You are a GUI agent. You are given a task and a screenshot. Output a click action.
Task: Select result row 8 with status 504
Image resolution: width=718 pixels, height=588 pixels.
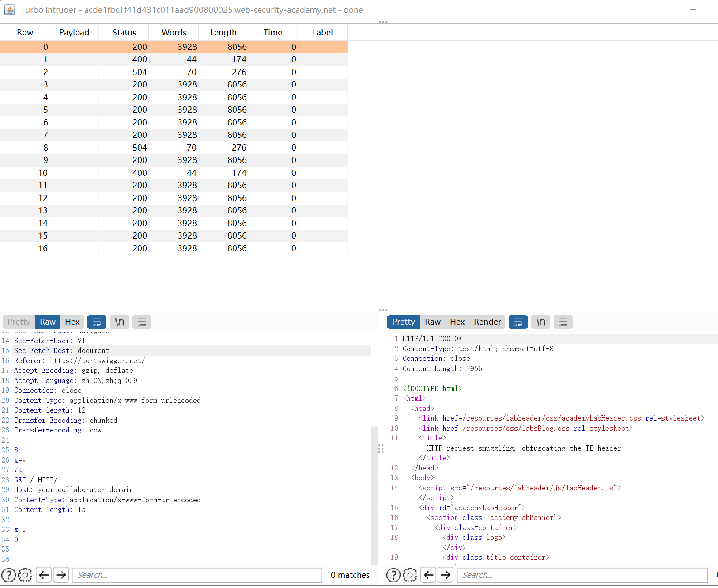coord(174,148)
